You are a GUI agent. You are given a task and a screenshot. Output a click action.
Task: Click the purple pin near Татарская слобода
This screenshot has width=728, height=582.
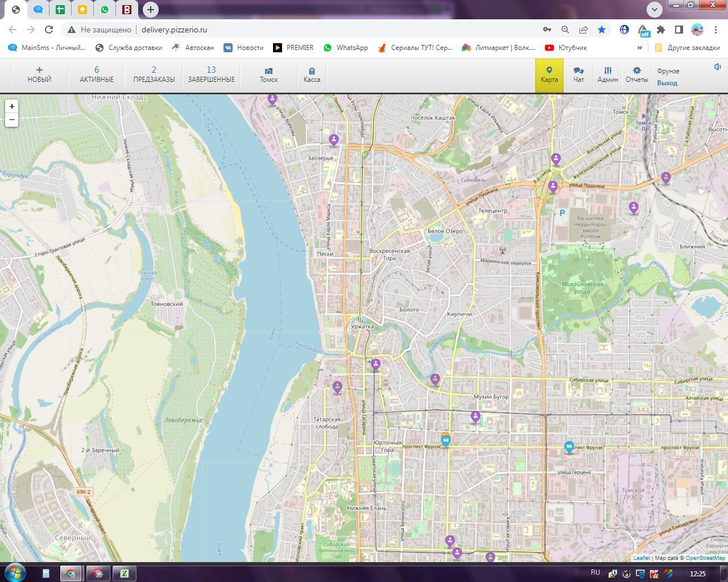[x=337, y=387]
